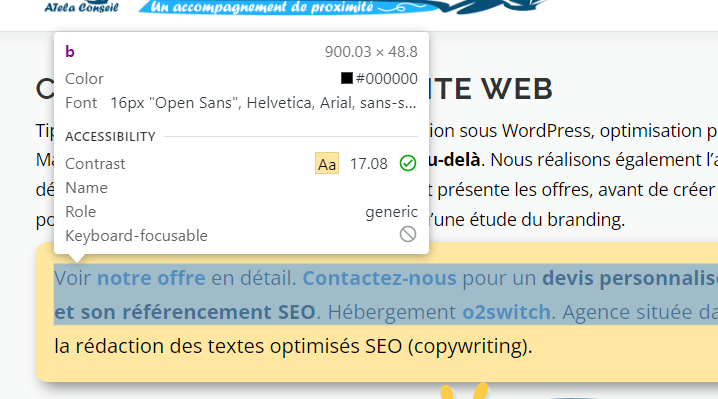Click 'la rédaction des textes optimisés SEO' text
Image resolution: width=718 pixels, height=399 pixels.
(x=228, y=346)
